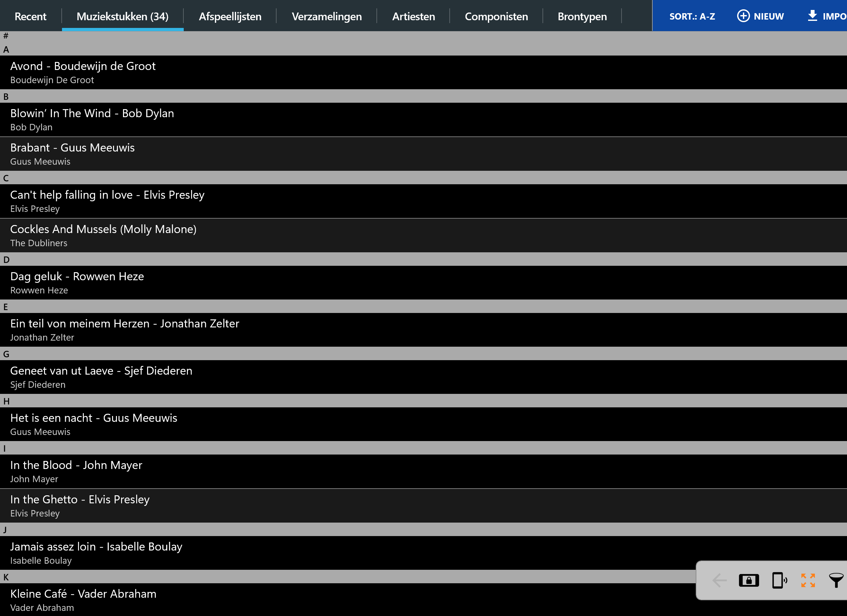Open the Afspeellijsten tab
This screenshot has width=847, height=616.
click(230, 16)
